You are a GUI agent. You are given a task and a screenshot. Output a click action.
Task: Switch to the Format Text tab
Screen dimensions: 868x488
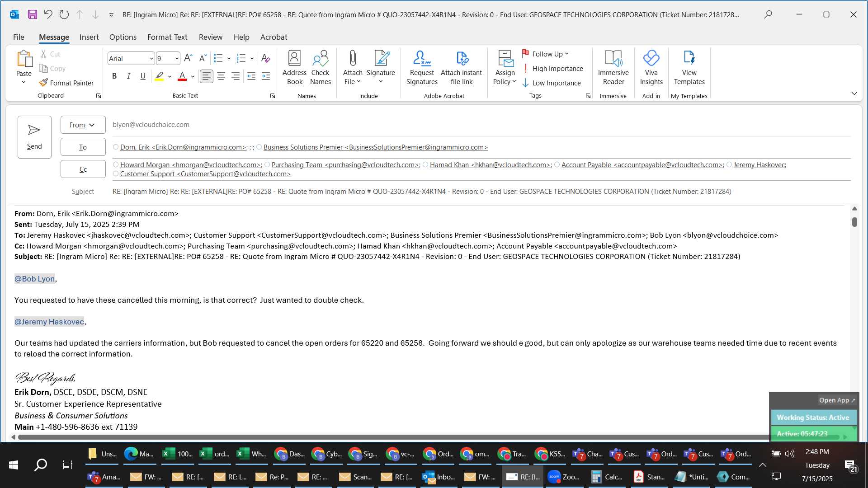[167, 37]
